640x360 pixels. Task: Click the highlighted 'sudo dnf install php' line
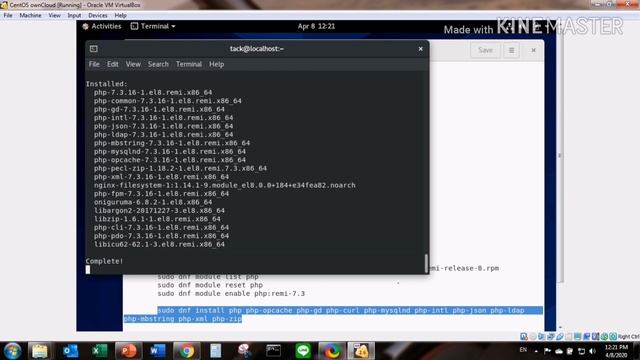point(340,310)
